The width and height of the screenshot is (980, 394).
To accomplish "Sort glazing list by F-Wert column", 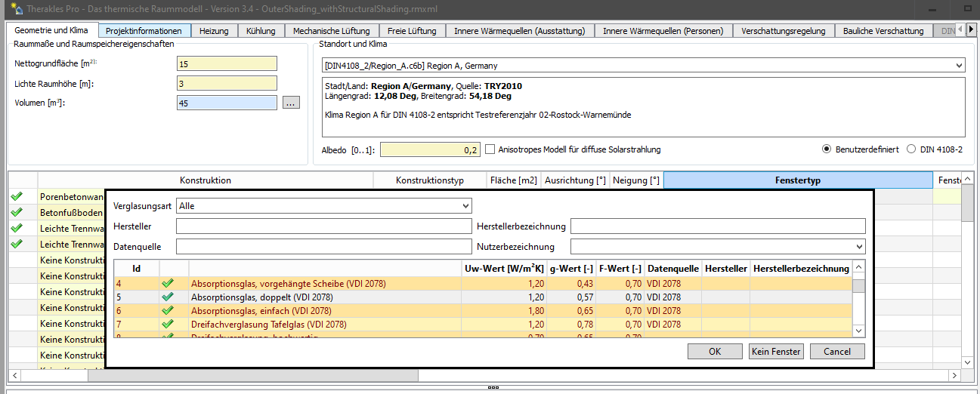I will coord(620,268).
